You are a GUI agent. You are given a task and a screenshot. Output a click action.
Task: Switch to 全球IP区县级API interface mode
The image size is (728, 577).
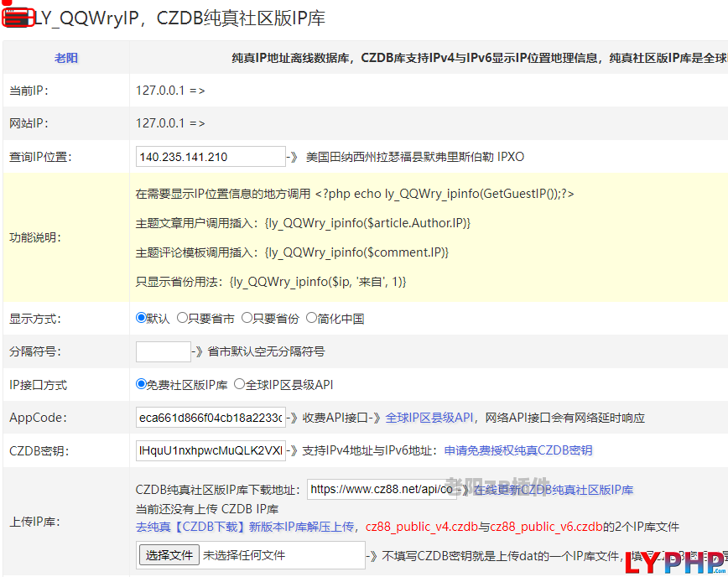pyautogui.click(x=239, y=384)
